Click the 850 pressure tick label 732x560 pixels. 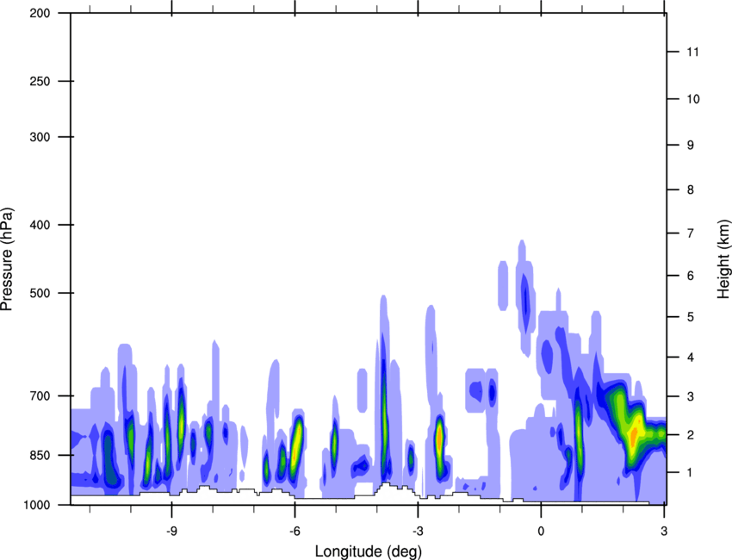40,455
